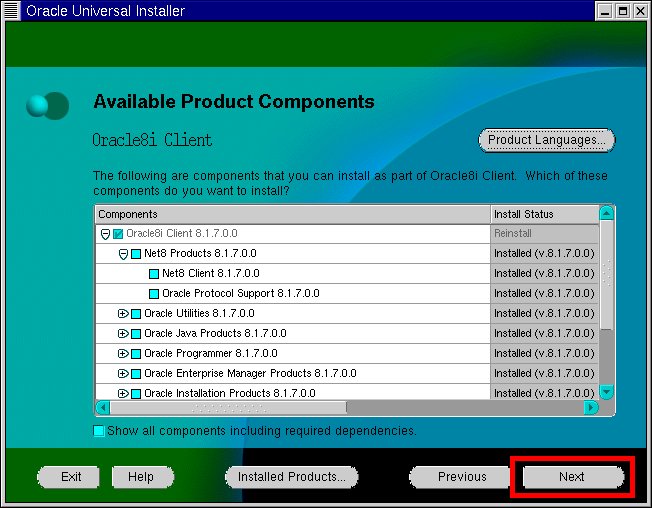Image resolution: width=652 pixels, height=508 pixels.
Task: Select Oracle Java Products 8.1.7.0.0 text
Action: click(x=215, y=333)
